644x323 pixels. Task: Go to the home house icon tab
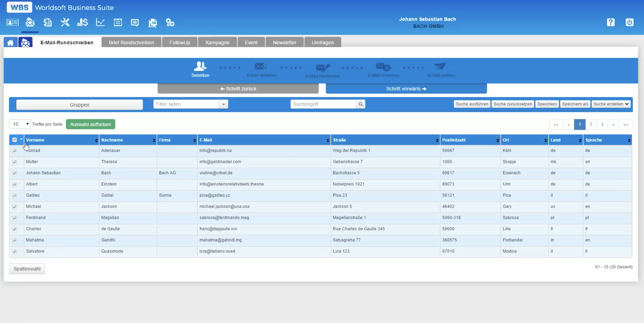10,42
